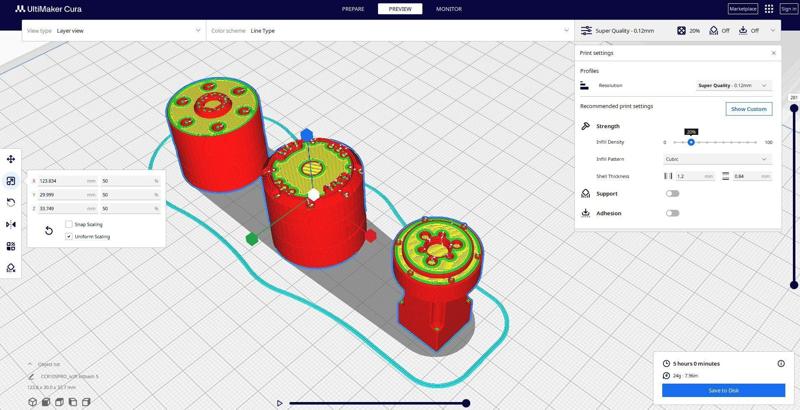The height and width of the screenshot is (410, 800).
Task: Uncheck the Uniform Scaling checkbox
Action: (x=69, y=237)
